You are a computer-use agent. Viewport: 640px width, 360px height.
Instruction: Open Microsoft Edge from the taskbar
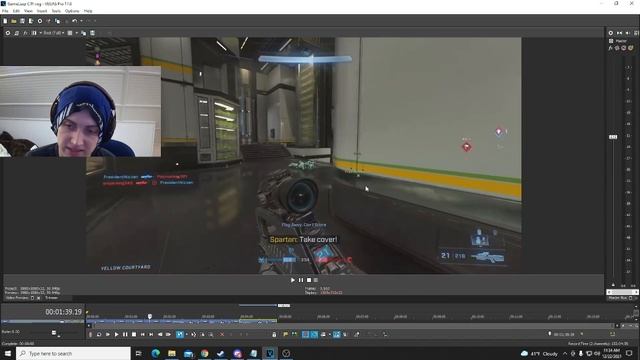(156, 353)
